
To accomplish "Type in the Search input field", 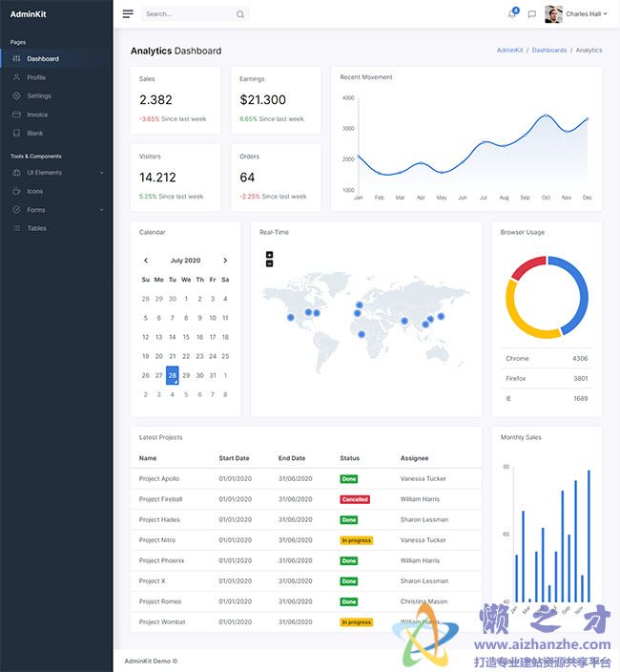I will (186, 14).
